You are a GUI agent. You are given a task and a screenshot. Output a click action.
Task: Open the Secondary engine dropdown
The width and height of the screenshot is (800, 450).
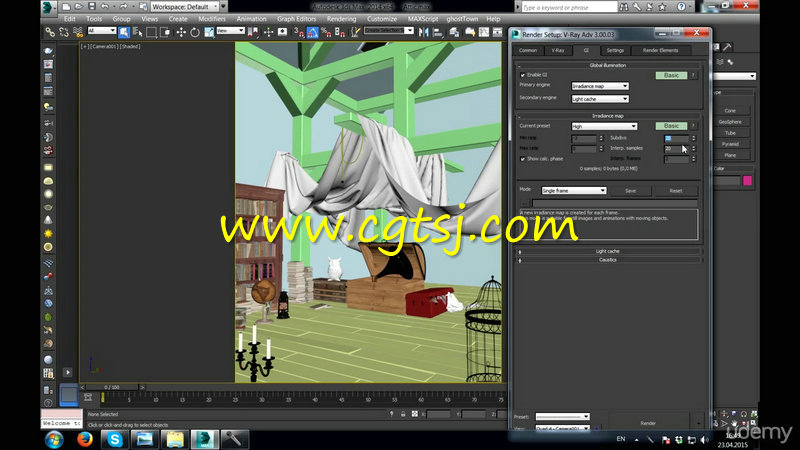click(600, 98)
